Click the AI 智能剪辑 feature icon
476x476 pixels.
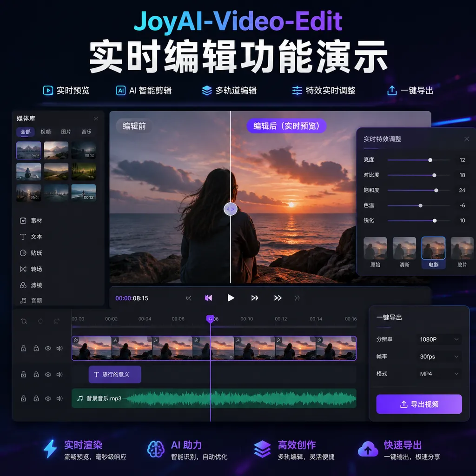coord(121,91)
